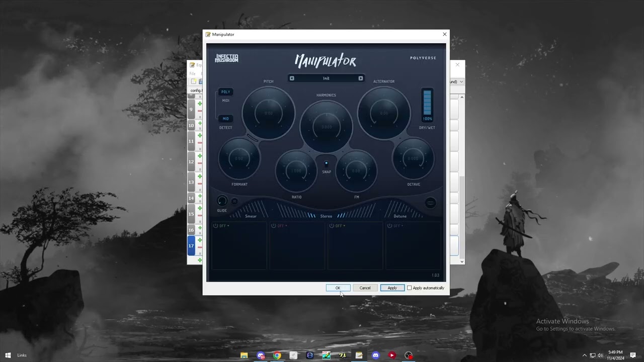Open File menu in background editor window
Viewport: 644px width, 362px height.
click(x=192, y=74)
